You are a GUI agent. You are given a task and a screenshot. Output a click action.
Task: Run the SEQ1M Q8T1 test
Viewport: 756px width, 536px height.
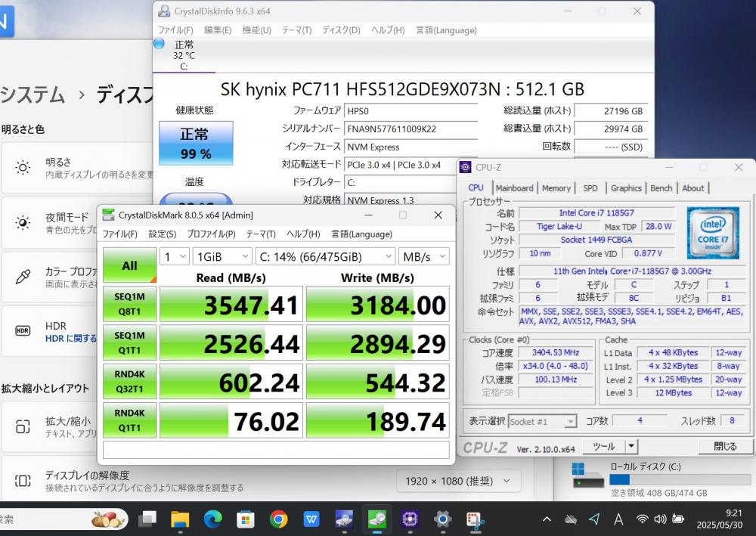(130, 304)
